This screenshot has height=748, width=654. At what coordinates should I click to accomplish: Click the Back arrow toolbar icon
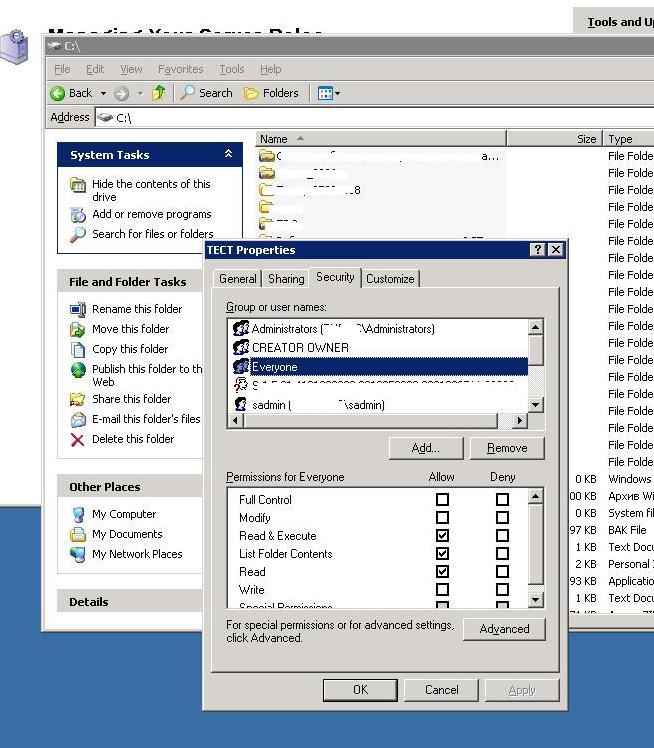pos(59,93)
